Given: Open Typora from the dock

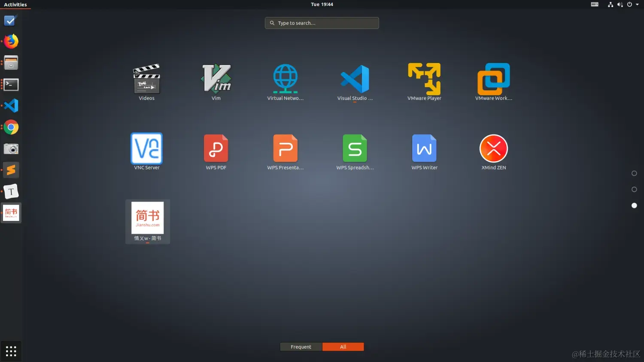Looking at the screenshot, I should 11,192.
